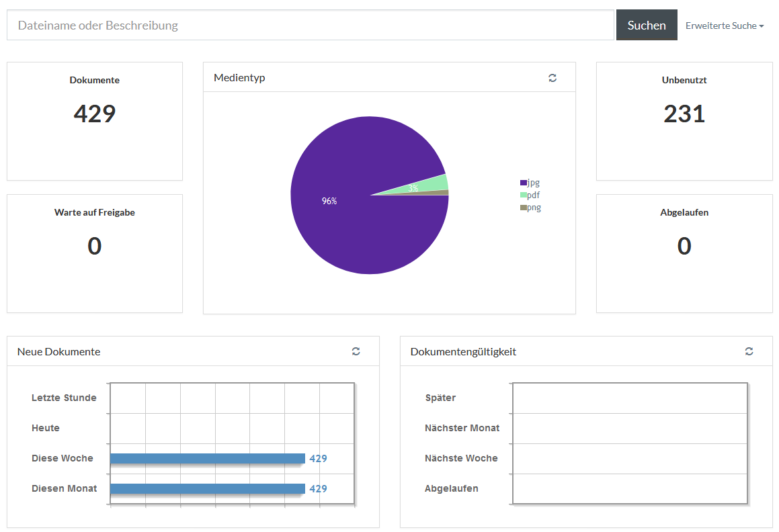Click the pdf legend label
This screenshot has width=779, height=532.
(x=533, y=195)
